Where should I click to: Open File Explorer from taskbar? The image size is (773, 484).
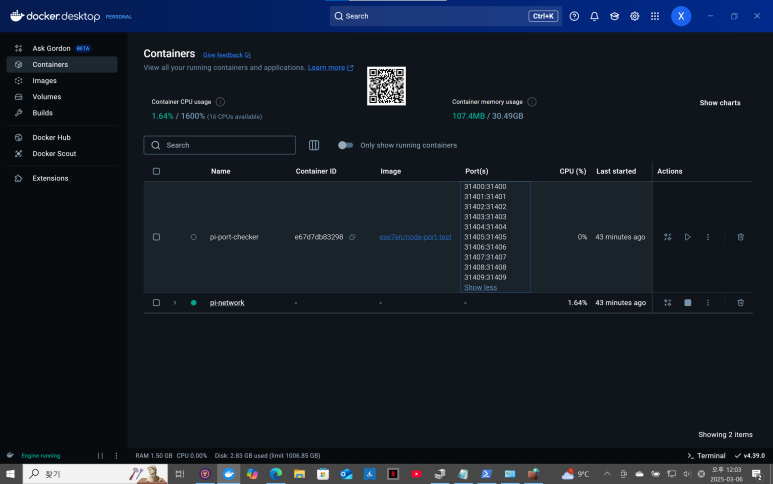pos(299,474)
